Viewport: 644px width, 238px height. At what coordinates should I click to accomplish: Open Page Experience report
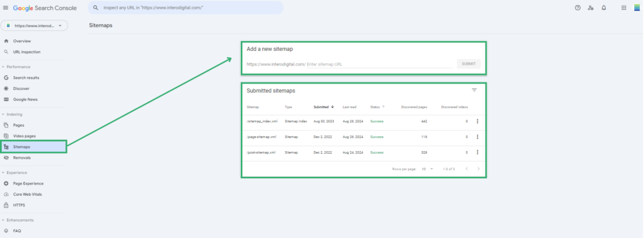(28, 184)
